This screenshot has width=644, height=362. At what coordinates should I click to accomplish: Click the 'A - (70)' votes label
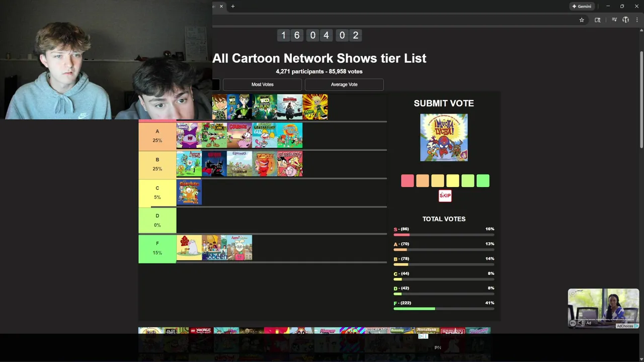click(x=401, y=244)
